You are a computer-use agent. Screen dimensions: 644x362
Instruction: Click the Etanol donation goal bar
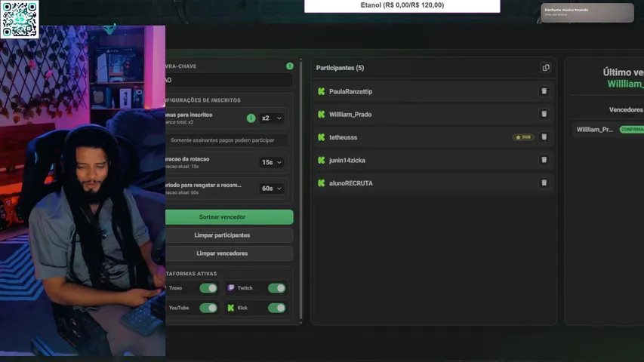[x=402, y=6]
